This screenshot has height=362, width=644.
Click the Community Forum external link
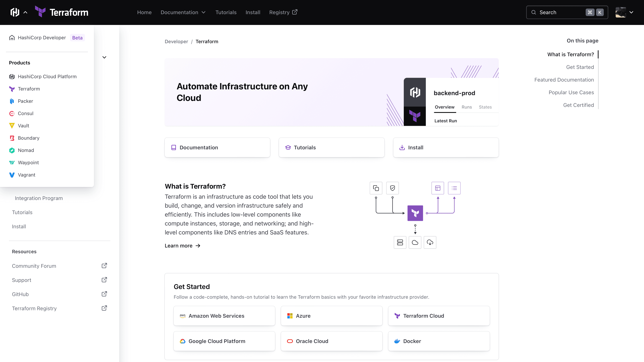(60, 266)
